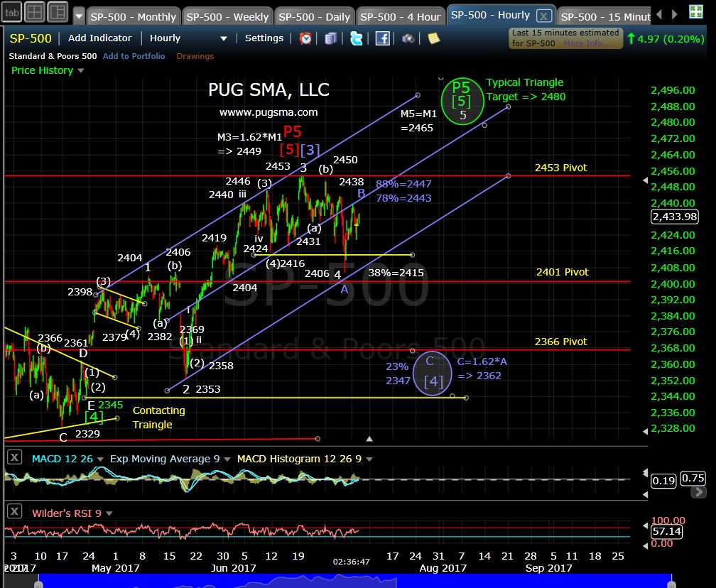Click Typical Triangle Target annotation
The image size is (716, 588).
click(x=526, y=89)
